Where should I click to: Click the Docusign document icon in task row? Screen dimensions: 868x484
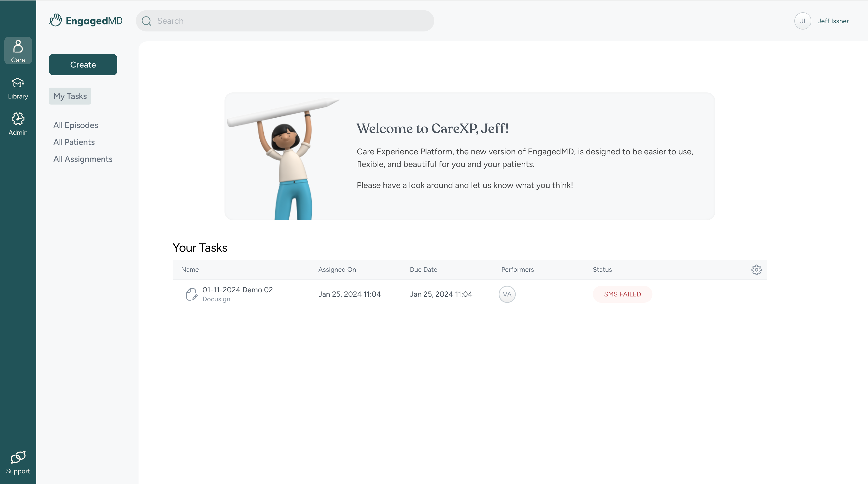(191, 294)
